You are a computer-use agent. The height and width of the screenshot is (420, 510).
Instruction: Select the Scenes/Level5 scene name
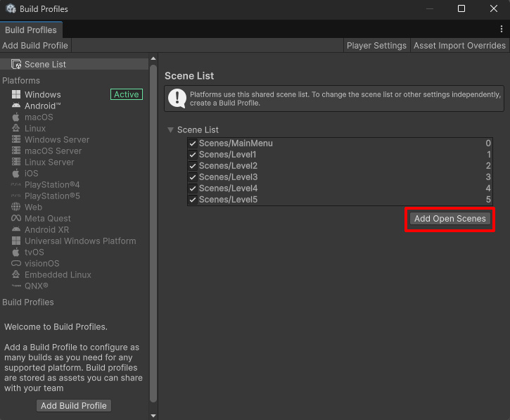228,199
